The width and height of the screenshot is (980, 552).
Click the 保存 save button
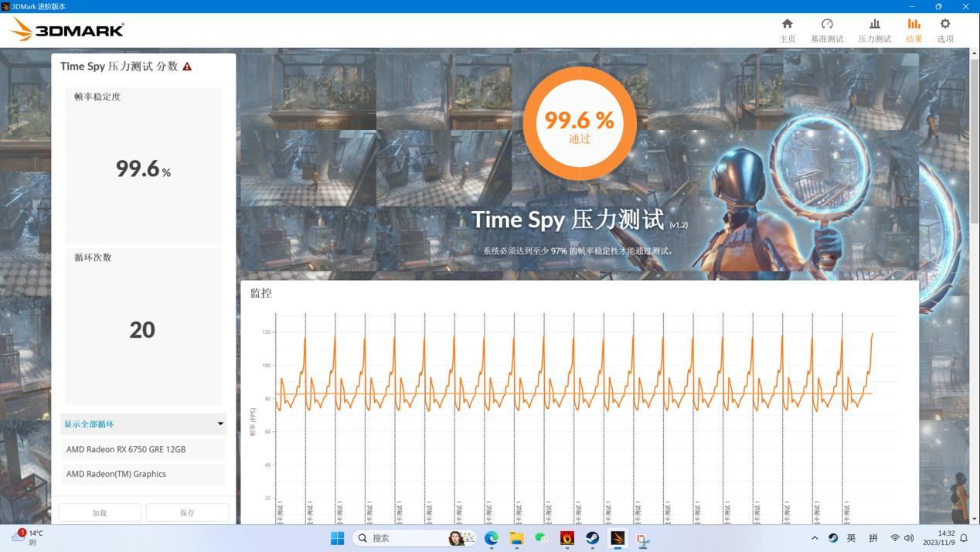tap(187, 513)
